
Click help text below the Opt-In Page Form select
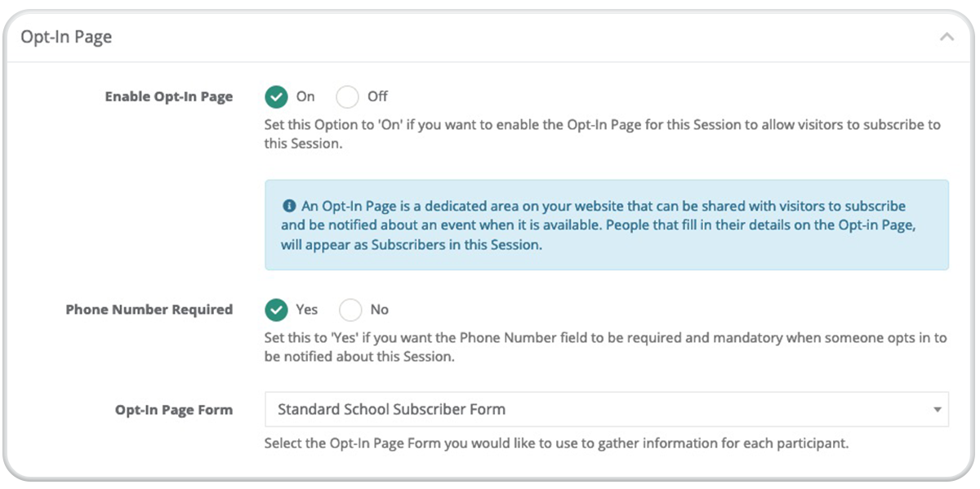557,444
